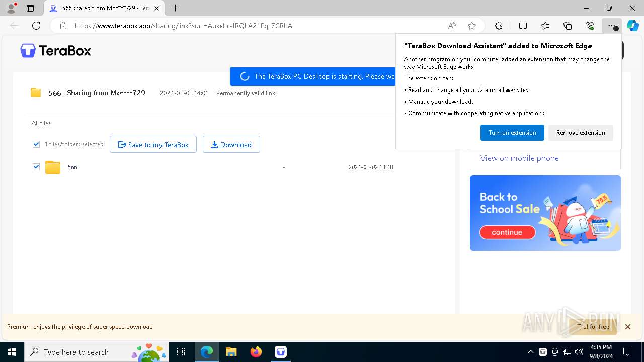Click the Trial for free button
Image resolution: width=644 pixels, height=362 pixels.
click(593, 327)
